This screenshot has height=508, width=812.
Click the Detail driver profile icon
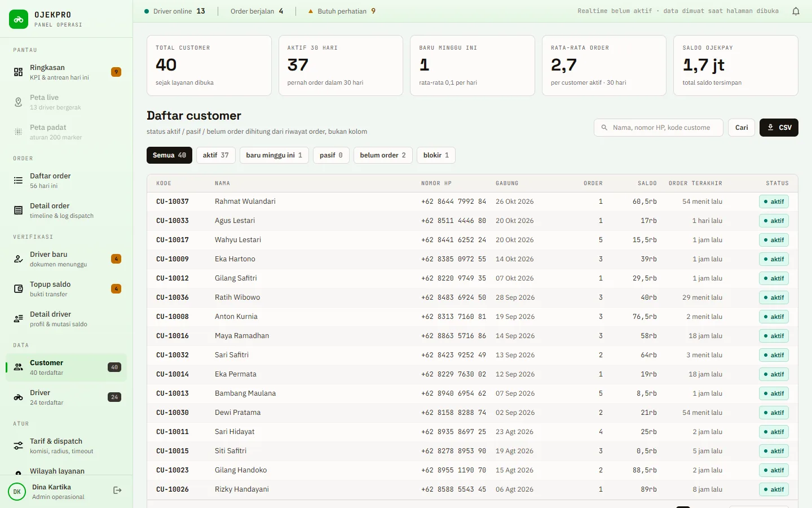point(18,319)
